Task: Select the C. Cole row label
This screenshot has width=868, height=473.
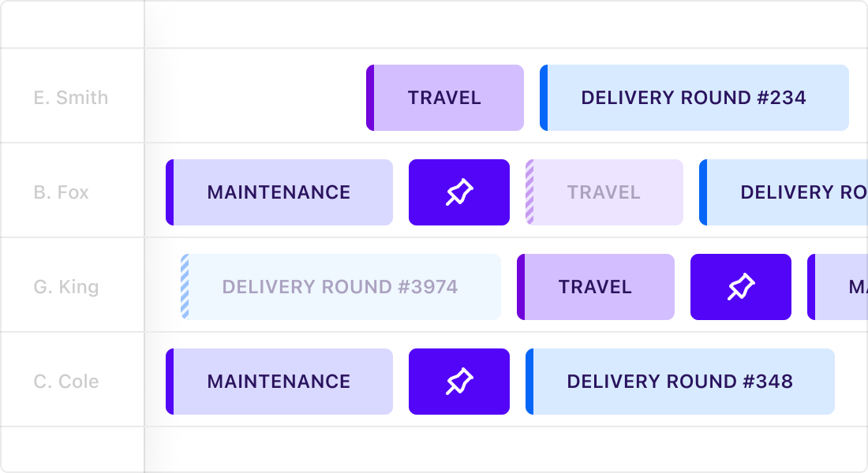Action: (x=71, y=381)
